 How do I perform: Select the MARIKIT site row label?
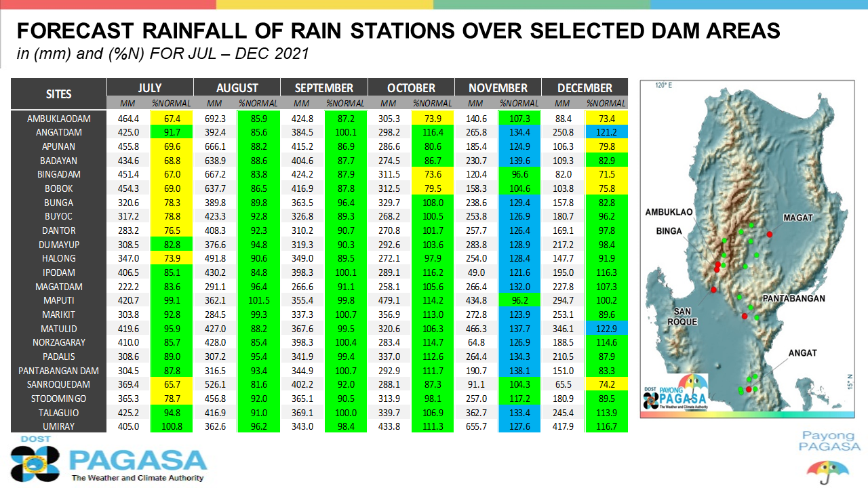pos(59,315)
